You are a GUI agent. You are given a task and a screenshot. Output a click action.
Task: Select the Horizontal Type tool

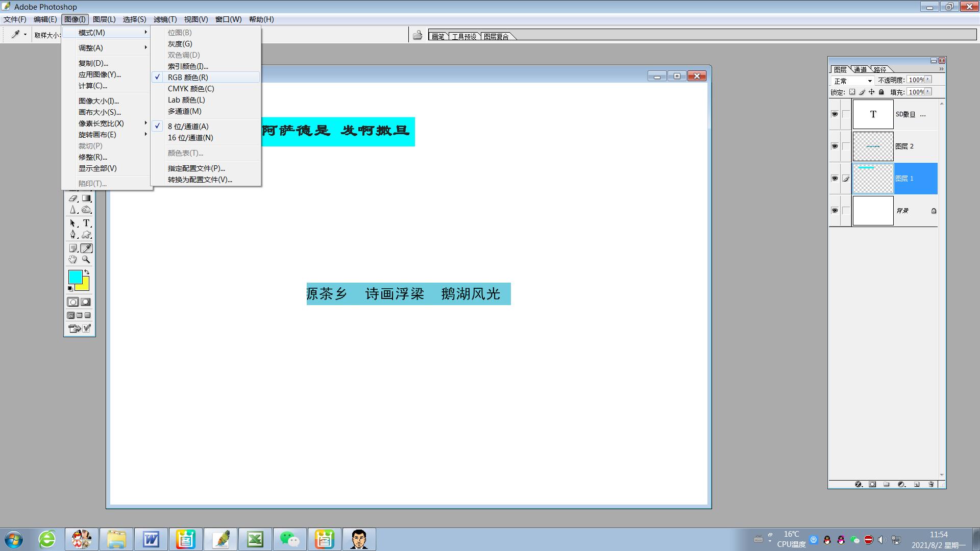click(x=86, y=223)
